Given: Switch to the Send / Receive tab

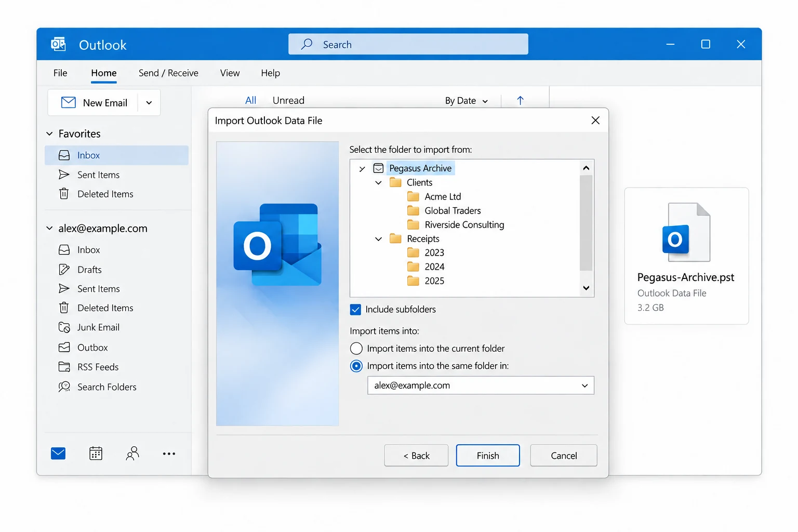Looking at the screenshot, I should (168, 73).
